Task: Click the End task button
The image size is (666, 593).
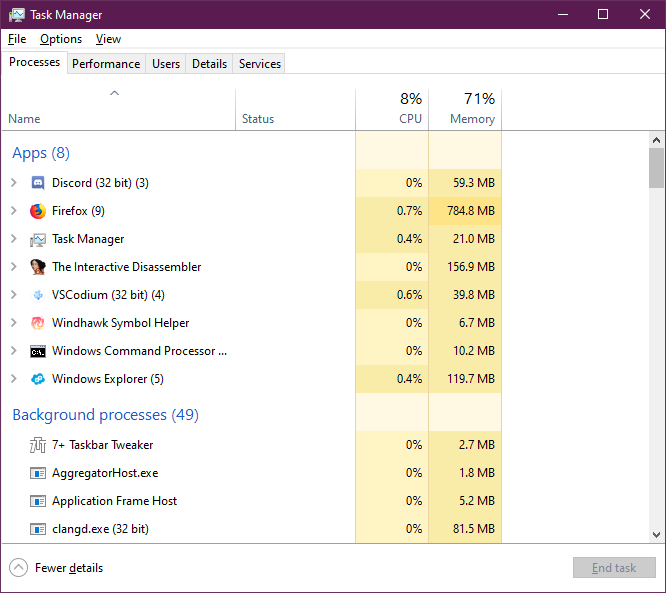Action: [614, 568]
